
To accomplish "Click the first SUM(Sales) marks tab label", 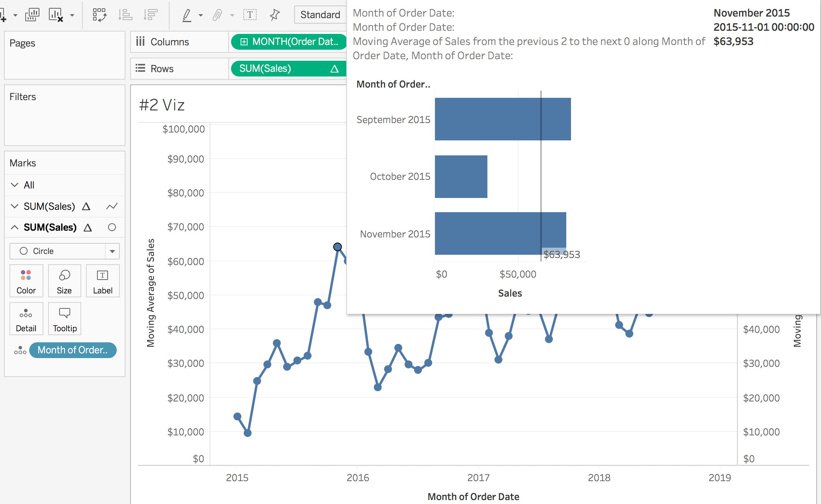I will (49, 206).
